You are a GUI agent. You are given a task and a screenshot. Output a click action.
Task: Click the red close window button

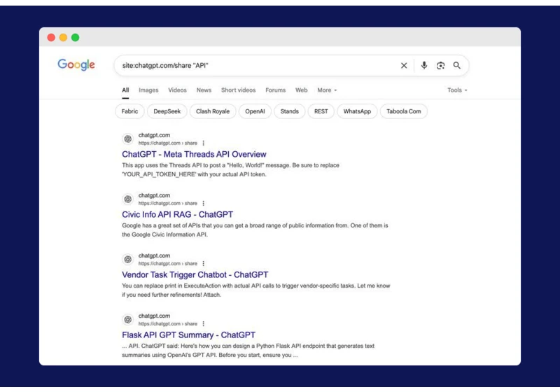pos(51,38)
